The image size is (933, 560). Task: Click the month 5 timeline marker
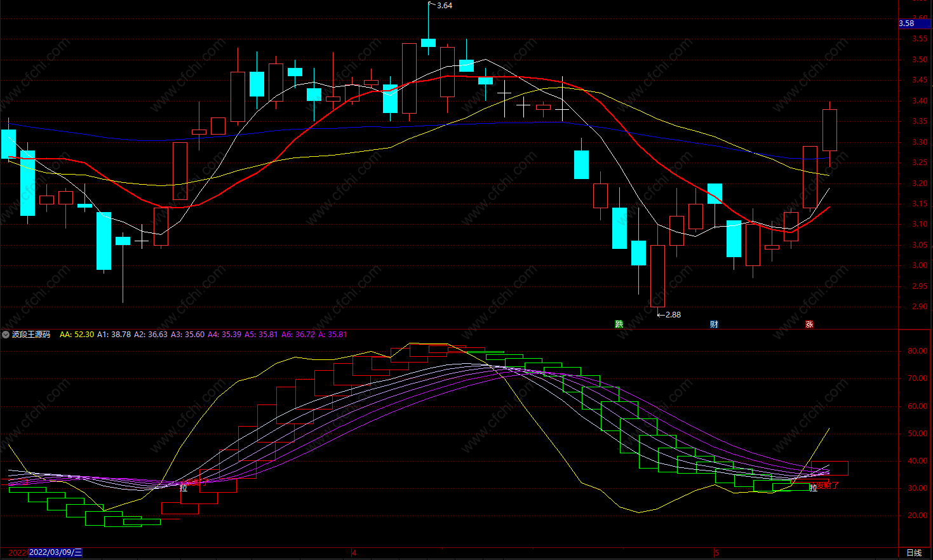[716, 553]
